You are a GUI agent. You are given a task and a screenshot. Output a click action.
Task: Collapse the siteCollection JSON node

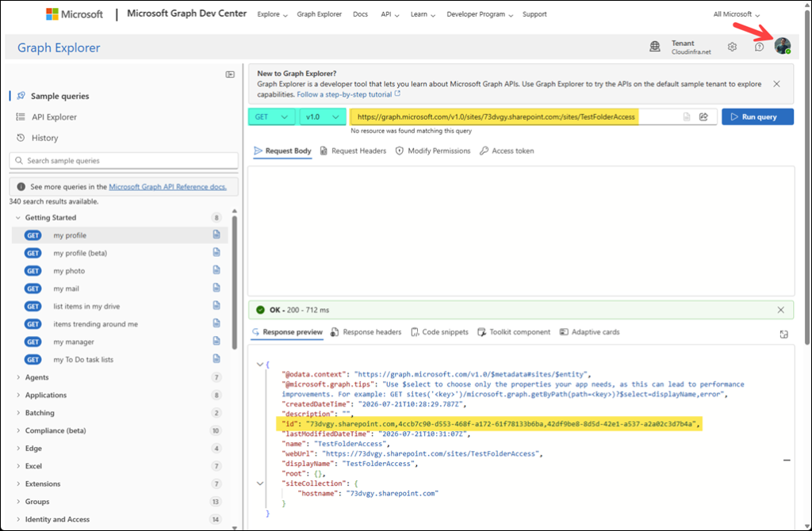click(260, 483)
